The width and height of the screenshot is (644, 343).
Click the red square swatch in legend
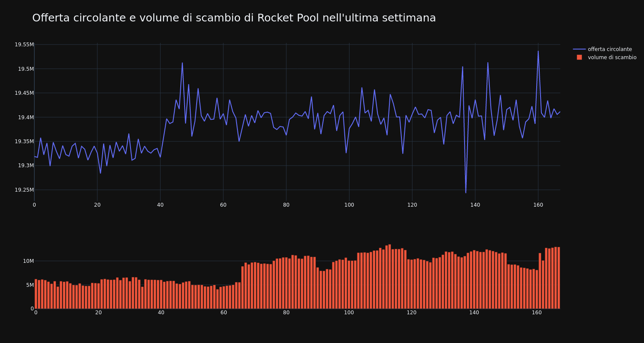pos(579,57)
